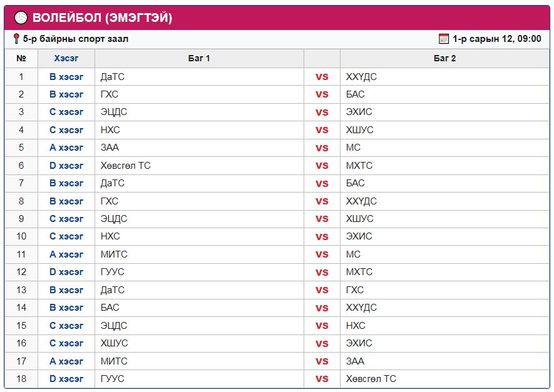The image size is (554, 392).
Task: Click the '1-р сарын 12, 09:00' date text
Action: coord(496,39)
